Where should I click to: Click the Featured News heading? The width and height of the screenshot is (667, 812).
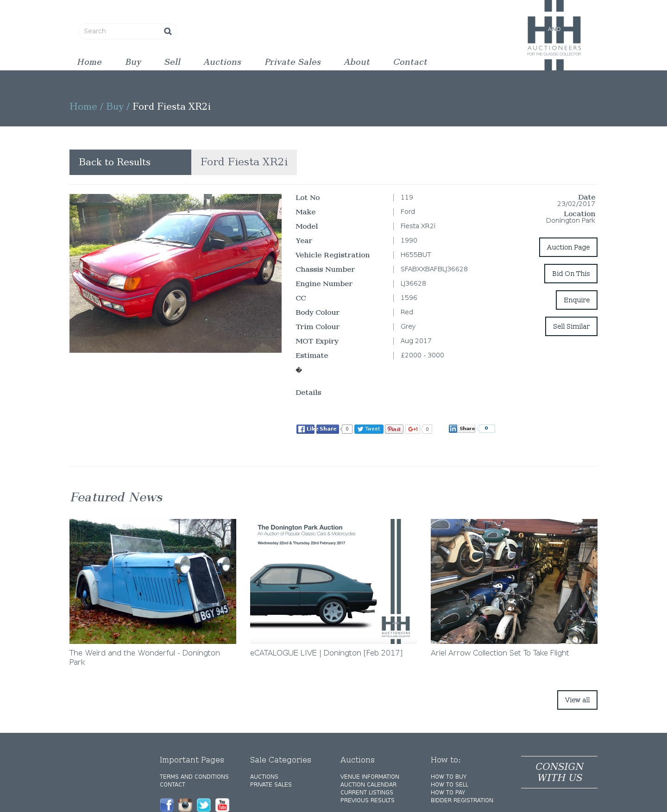[116, 497]
